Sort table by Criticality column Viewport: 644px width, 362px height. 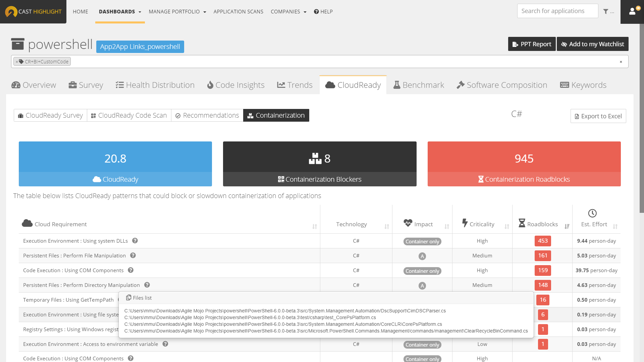506,226
